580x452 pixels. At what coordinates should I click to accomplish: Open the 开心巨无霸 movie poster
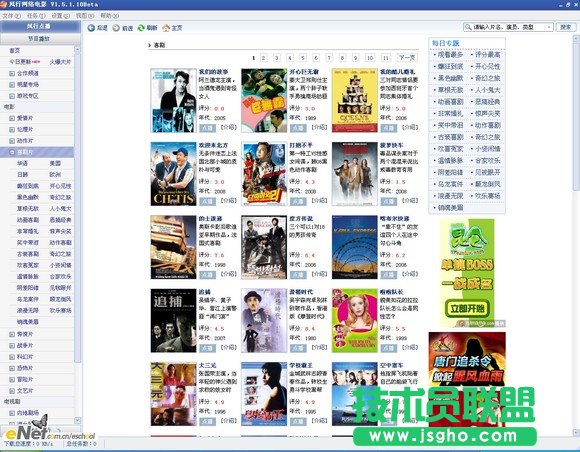click(x=264, y=101)
